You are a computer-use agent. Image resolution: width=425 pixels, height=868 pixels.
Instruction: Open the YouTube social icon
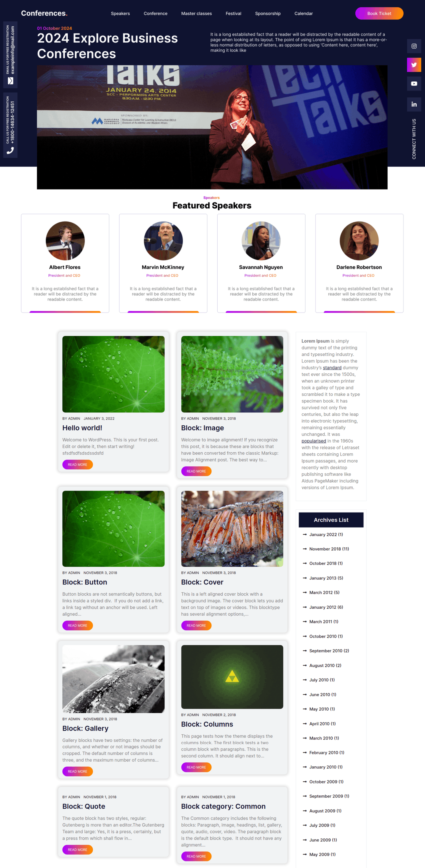coord(414,83)
